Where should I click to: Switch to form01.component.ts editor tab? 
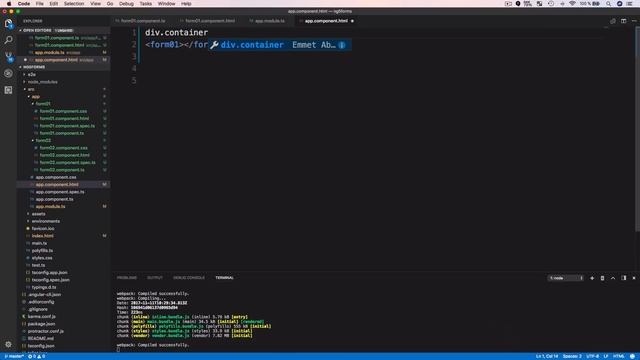[142, 21]
